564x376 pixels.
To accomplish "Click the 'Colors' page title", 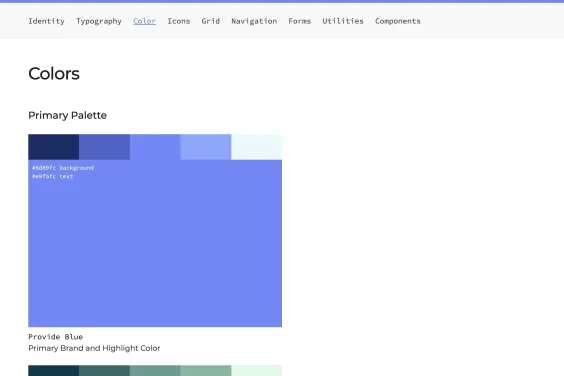I will (54, 74).
